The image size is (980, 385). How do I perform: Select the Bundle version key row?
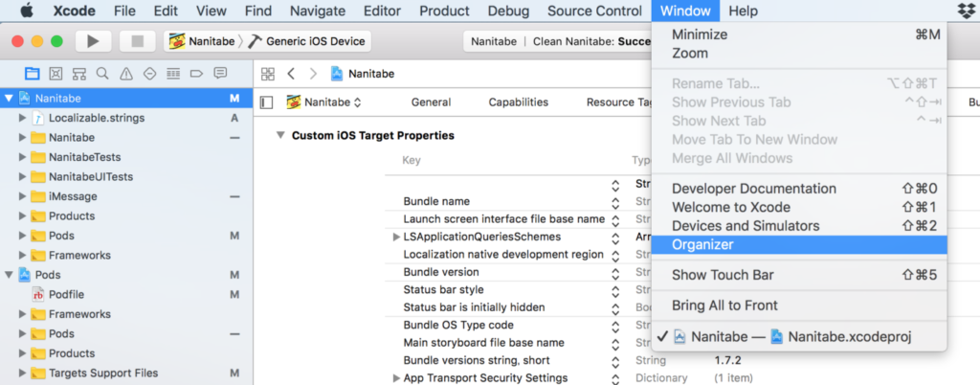click(441, 273)
